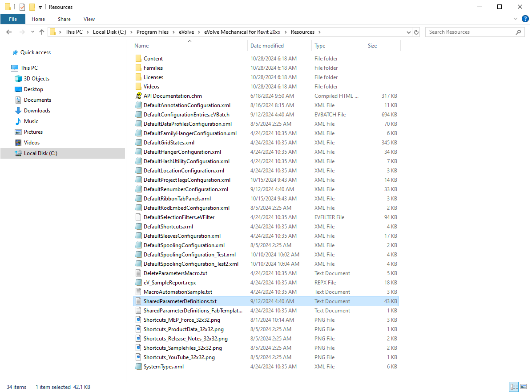
Task: Expand the address bar history dropdown
Action: tap(408, 32)
